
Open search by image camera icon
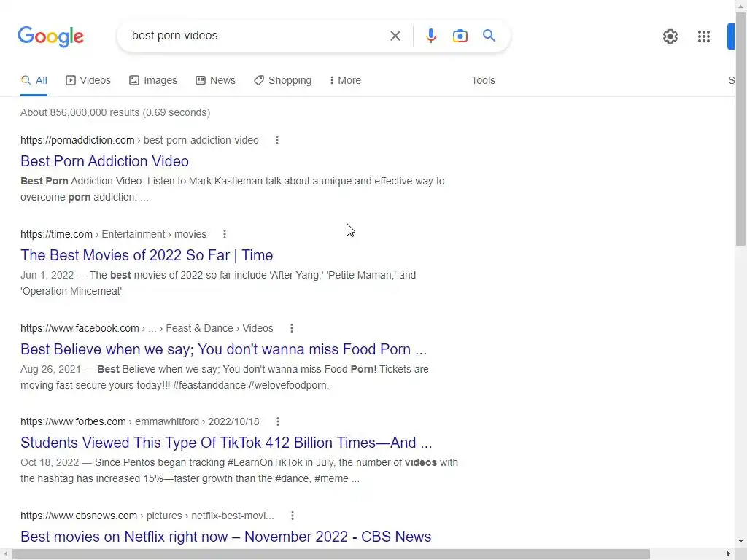pos(460,36)
